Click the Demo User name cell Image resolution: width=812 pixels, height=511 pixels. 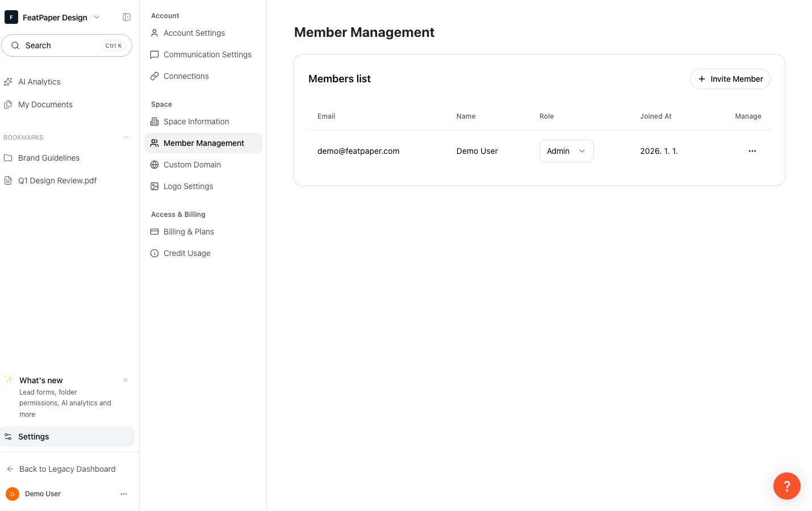477,151
